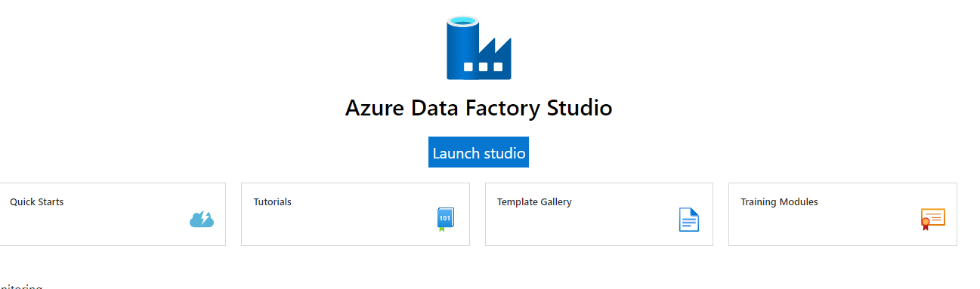Open the Training Modules label link
This screenshot has height=289, width=980.
tap(779, 201)
